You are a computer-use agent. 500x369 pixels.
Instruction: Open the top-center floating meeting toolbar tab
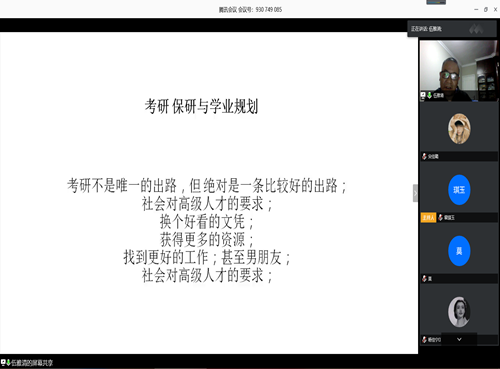tap(436, 2)
